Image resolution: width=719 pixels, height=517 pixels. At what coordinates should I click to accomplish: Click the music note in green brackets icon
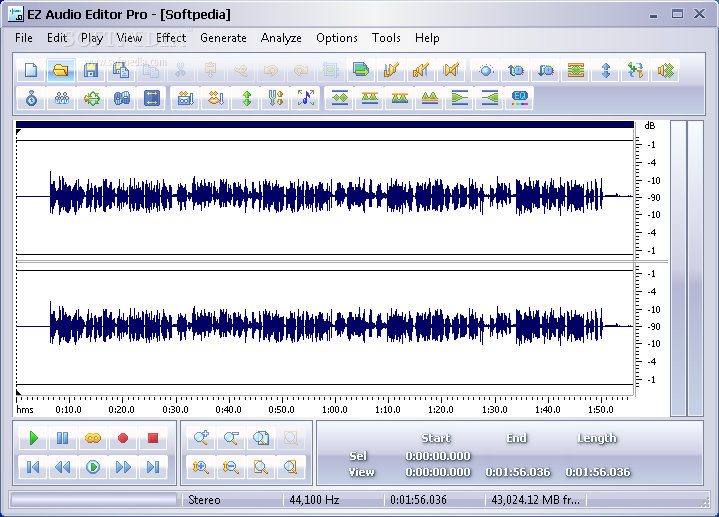coord(306,98)
